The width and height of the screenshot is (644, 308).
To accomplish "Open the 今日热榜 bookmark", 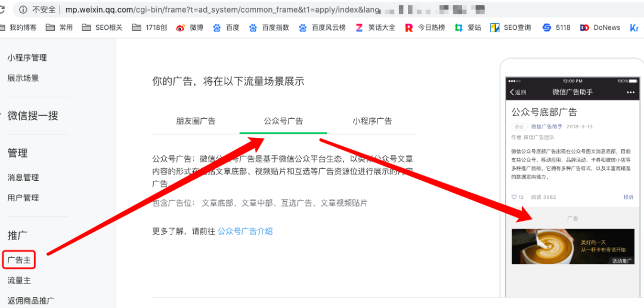I will (425, 28).
